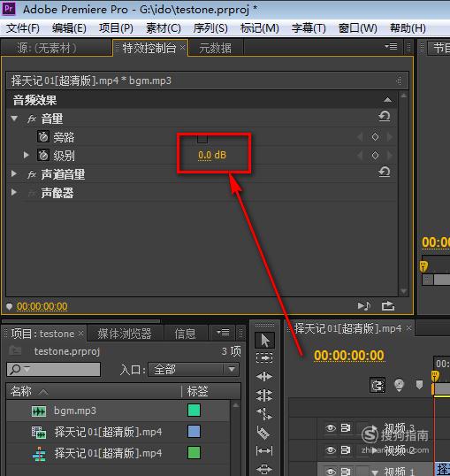Select the Rolling Edit tool

pos(264,395)
